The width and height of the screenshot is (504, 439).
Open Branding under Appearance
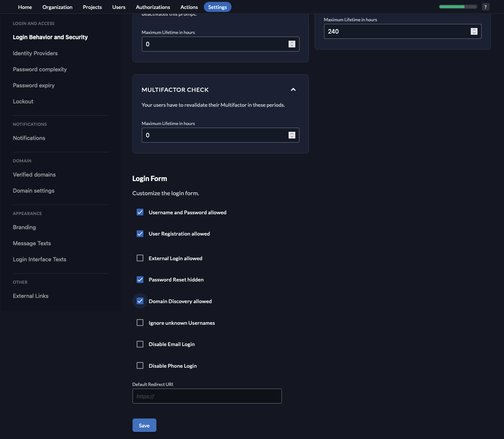click(x=24, y=227)
